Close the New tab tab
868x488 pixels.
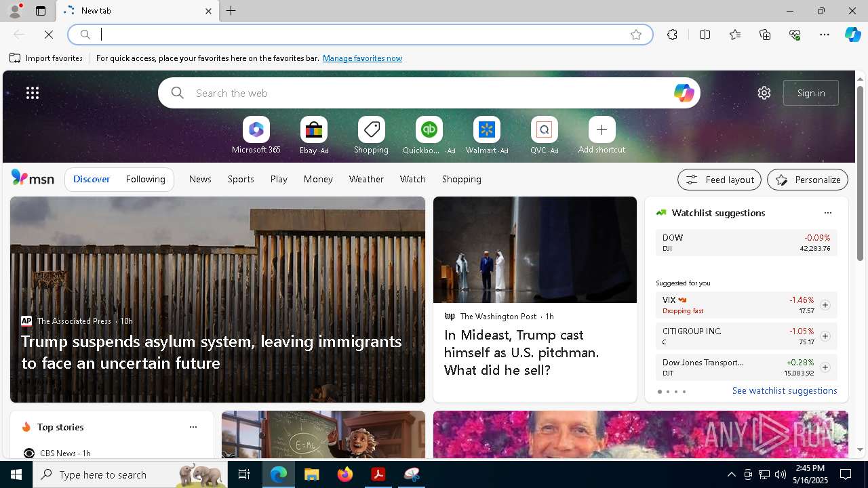[x=208, y=11]
